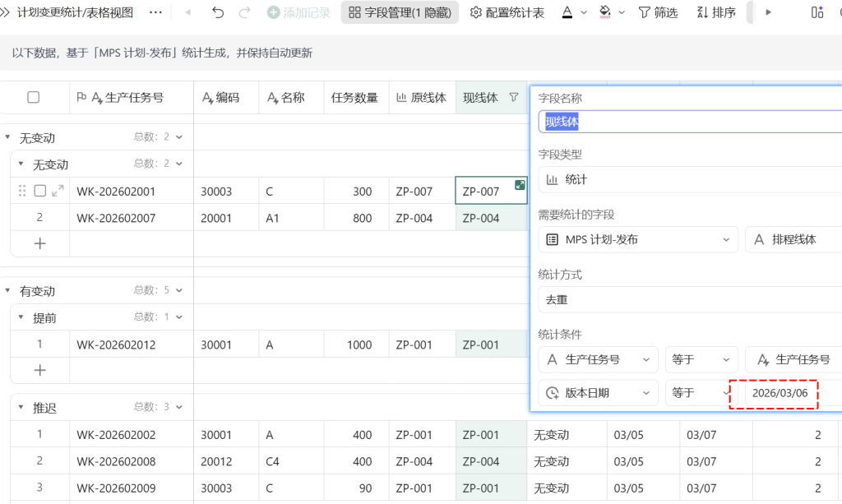The width and height of the screenshot is (842, 504).
Task: Collapse the top-level 无变动 group
Action: (7, 137)
